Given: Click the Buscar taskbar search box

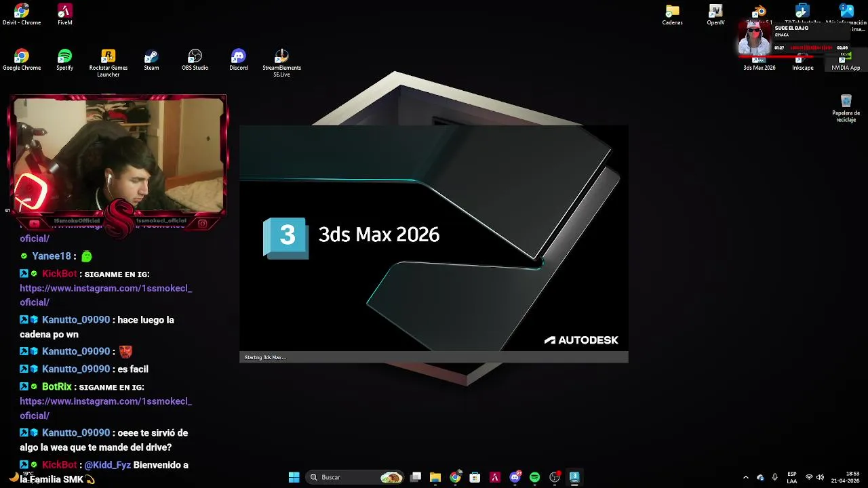Looking at the screenshot, I should [356, 477].
